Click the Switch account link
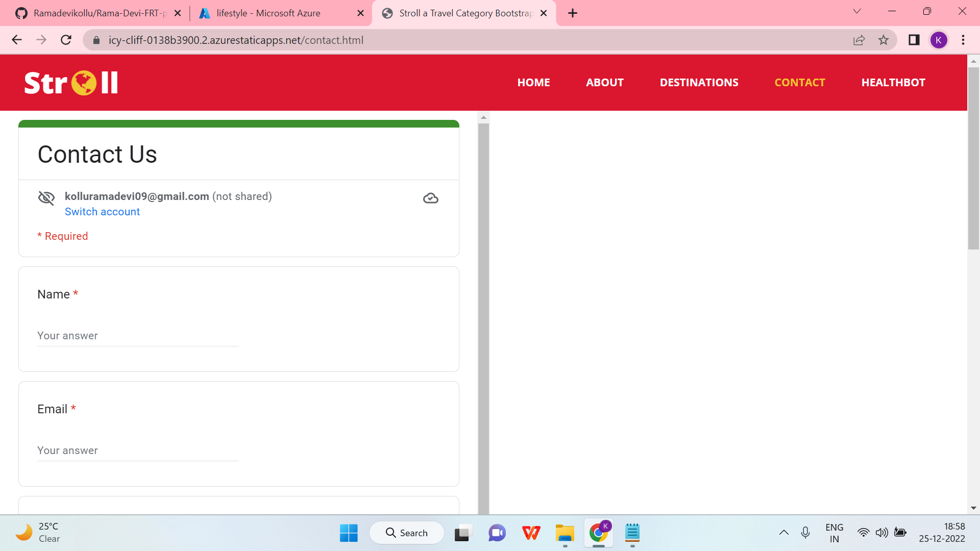 102,211
